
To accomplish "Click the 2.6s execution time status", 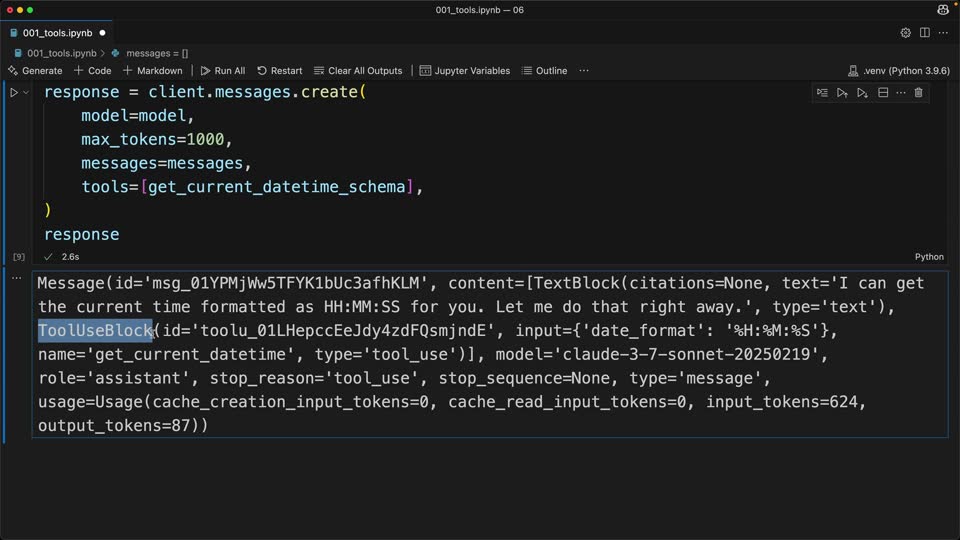I will tap(70, 257).
